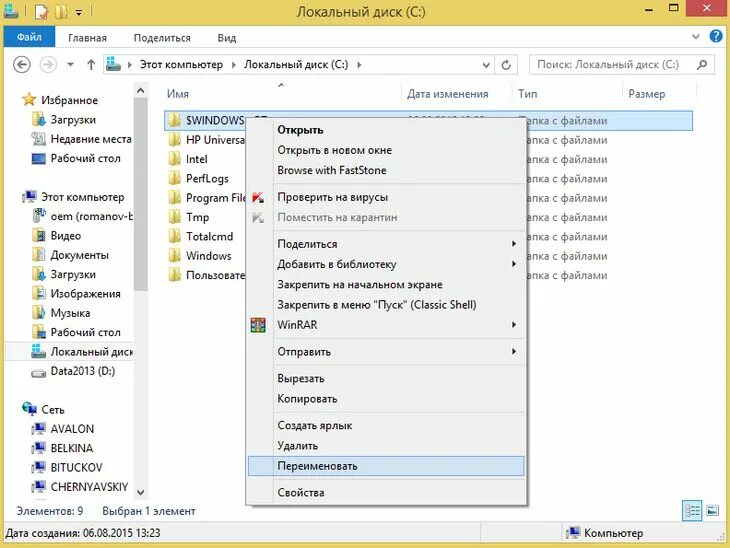Viewport: 730px width, 548px height.
Task: Select the Kaspersky virus scan icon
Action: coord(258,197)
